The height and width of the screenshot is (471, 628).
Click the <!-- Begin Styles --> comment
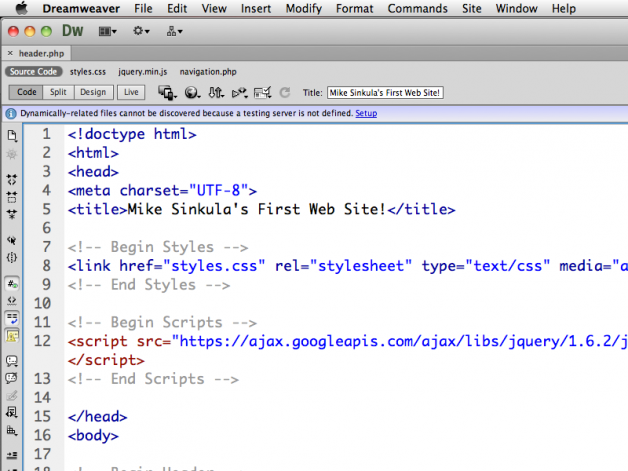[x=158, y=247]
